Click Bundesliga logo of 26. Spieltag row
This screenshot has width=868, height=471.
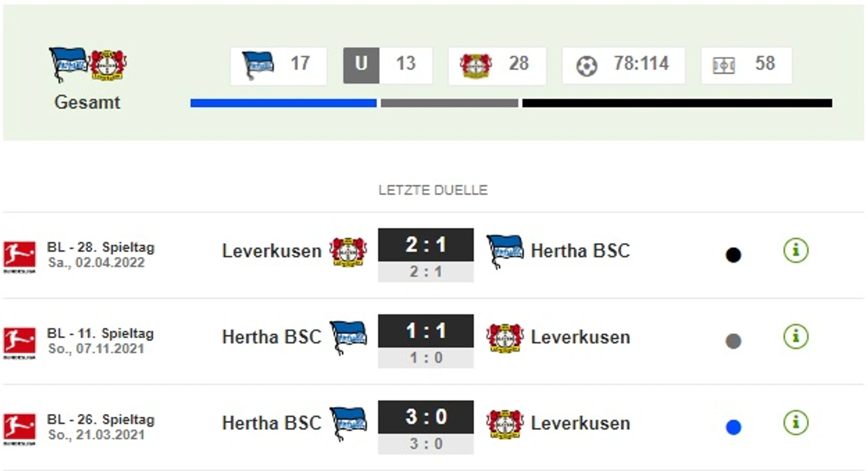(19, 429)
